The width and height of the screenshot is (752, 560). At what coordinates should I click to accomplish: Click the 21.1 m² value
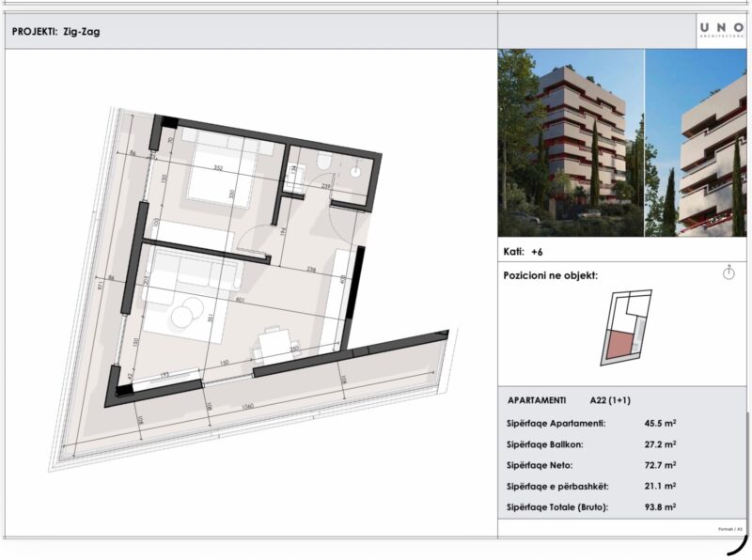point(661,486)
